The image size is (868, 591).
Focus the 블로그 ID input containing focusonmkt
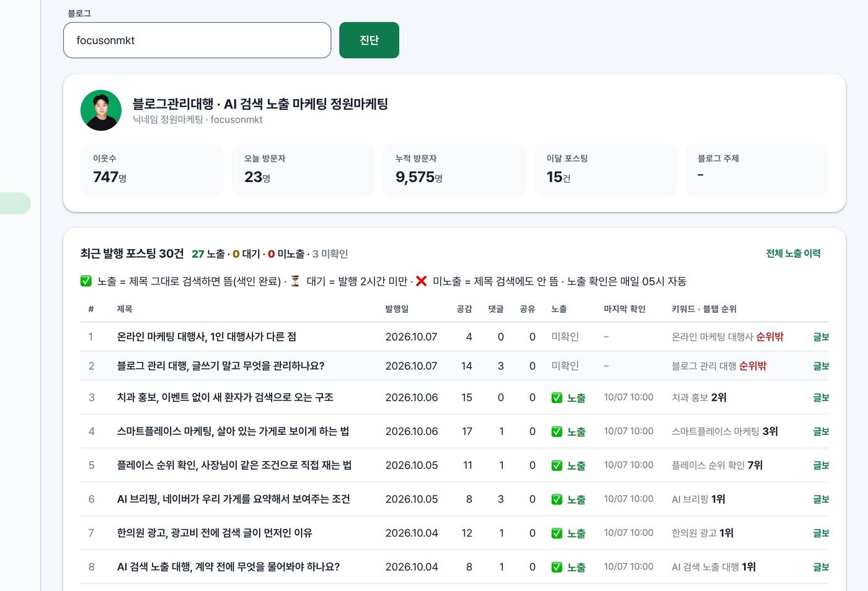pyautogui.click(x=197, y=40)
